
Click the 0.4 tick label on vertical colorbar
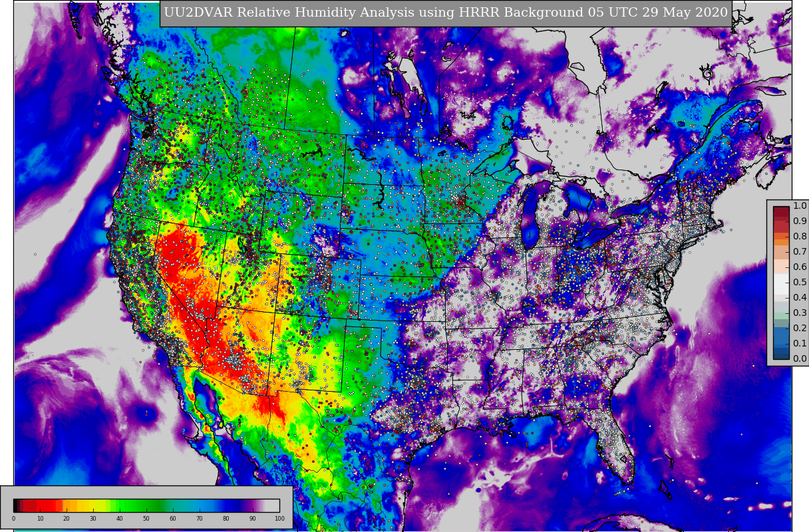click(x=800, y=298)
